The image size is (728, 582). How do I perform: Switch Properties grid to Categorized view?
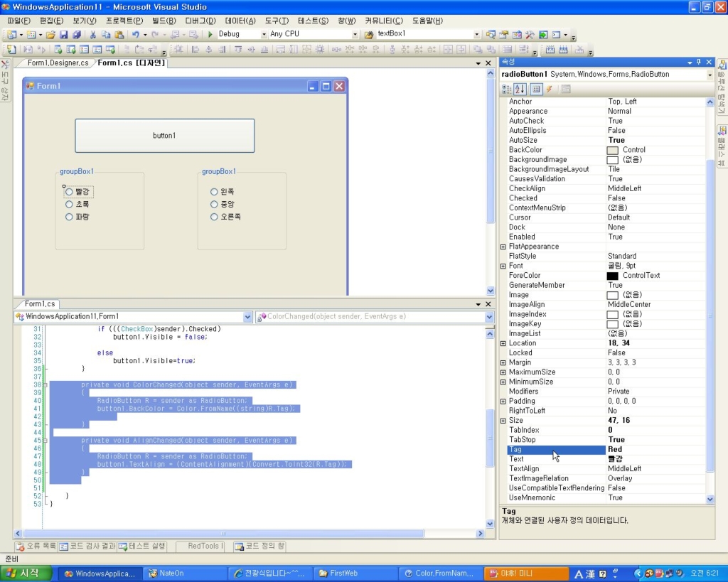click(x=507, y=89)
